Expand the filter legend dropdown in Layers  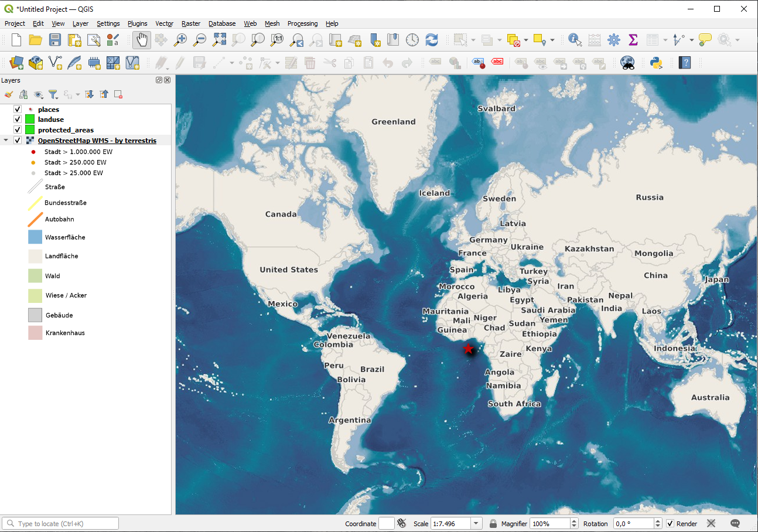pos(53,94)
